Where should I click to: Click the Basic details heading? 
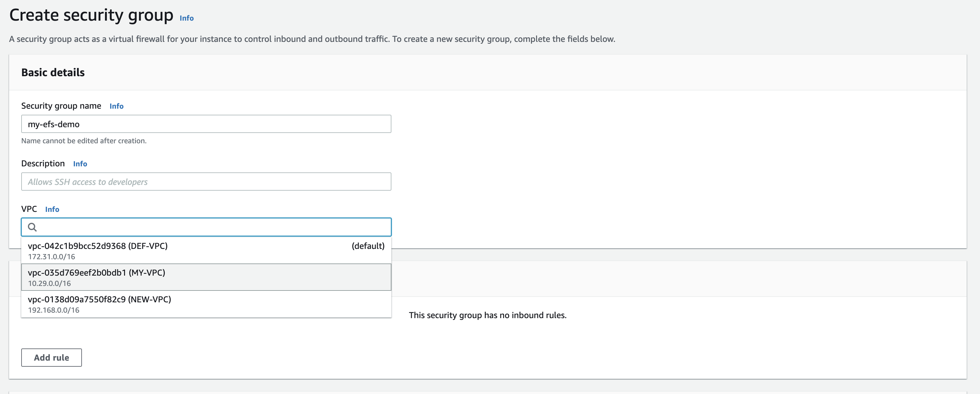(53, 72)
